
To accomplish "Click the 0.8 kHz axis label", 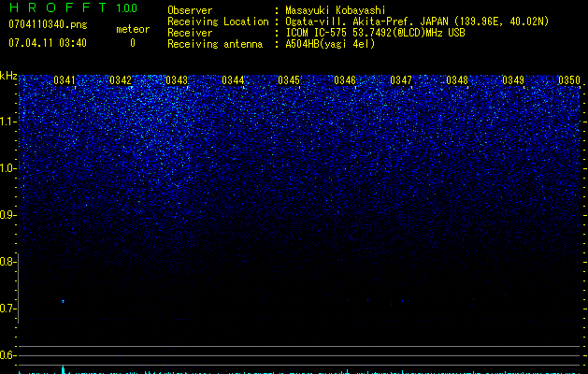I will point(7,262).
